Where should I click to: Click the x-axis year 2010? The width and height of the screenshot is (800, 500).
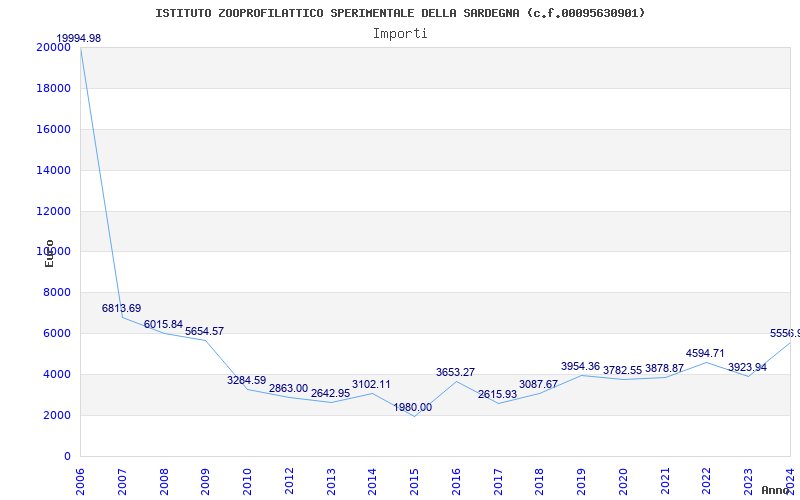[x=247, y=482]
